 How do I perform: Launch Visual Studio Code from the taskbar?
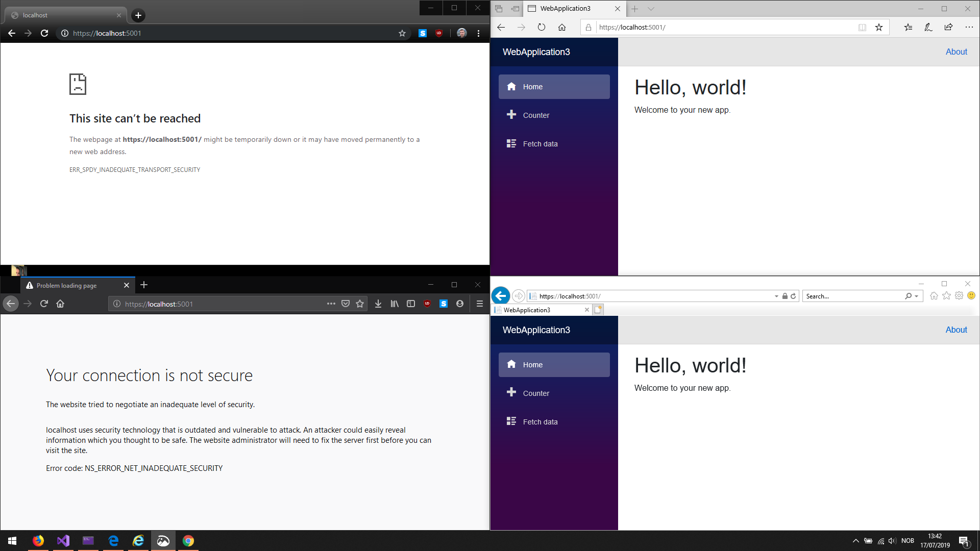click(x=62, y=541)
